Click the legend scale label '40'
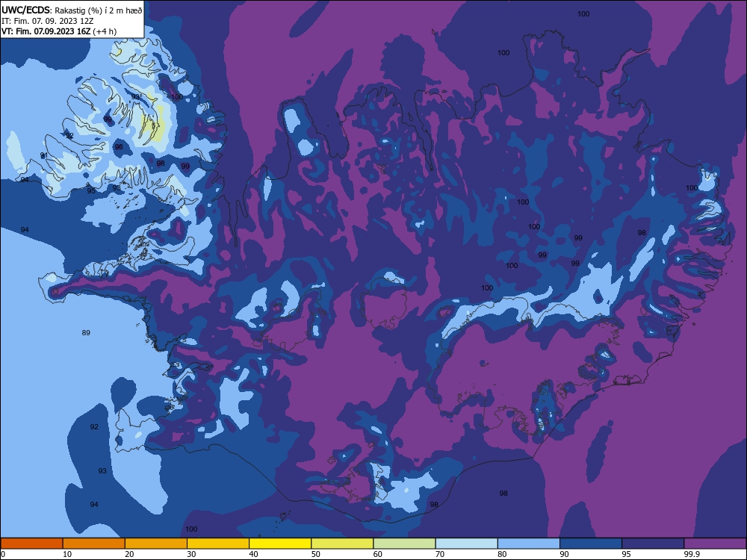This screenshot has height=560, width=747. click(253, 554)
